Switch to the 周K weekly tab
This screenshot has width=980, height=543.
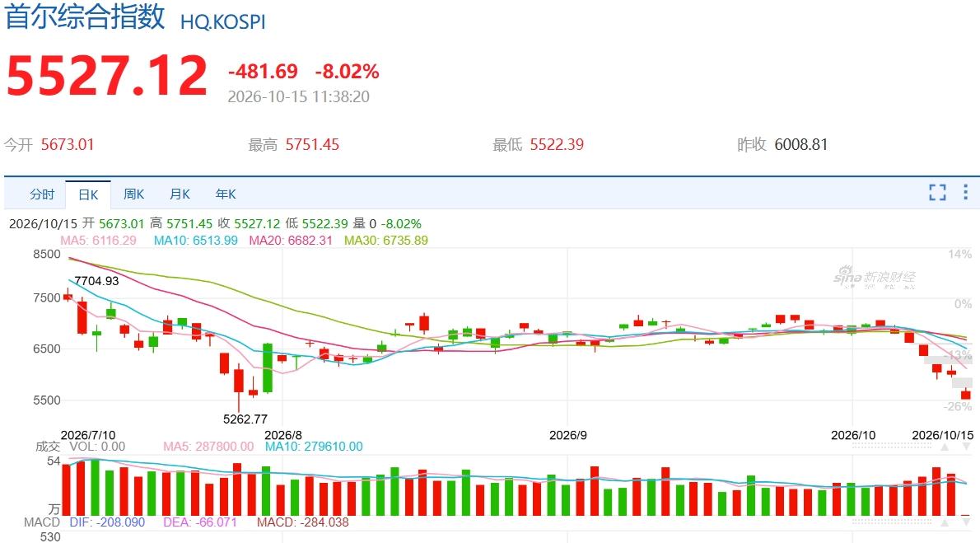[x=133, y=194]
